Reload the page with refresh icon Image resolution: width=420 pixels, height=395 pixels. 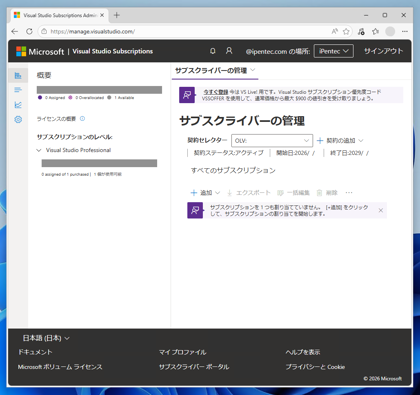pos(29,31)
